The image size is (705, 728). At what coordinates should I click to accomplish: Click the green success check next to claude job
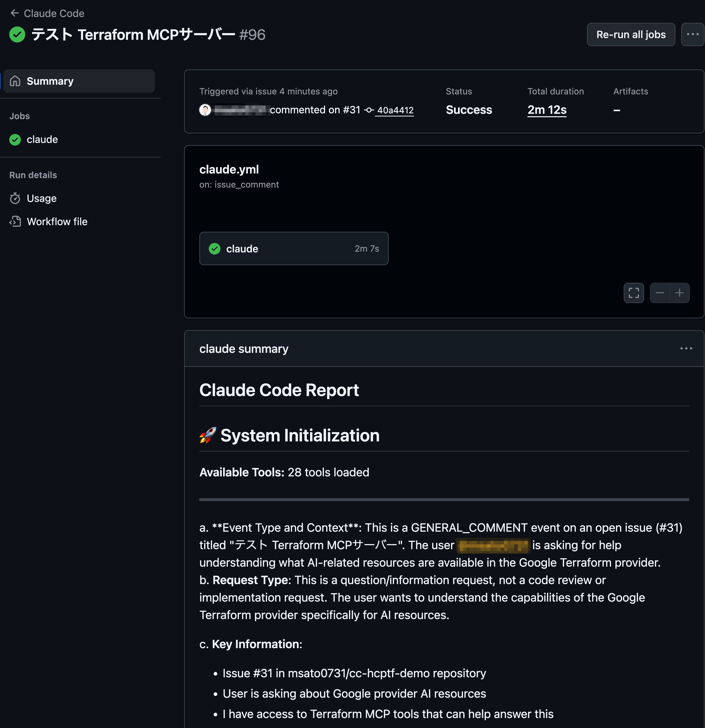(x=15, y=140)
